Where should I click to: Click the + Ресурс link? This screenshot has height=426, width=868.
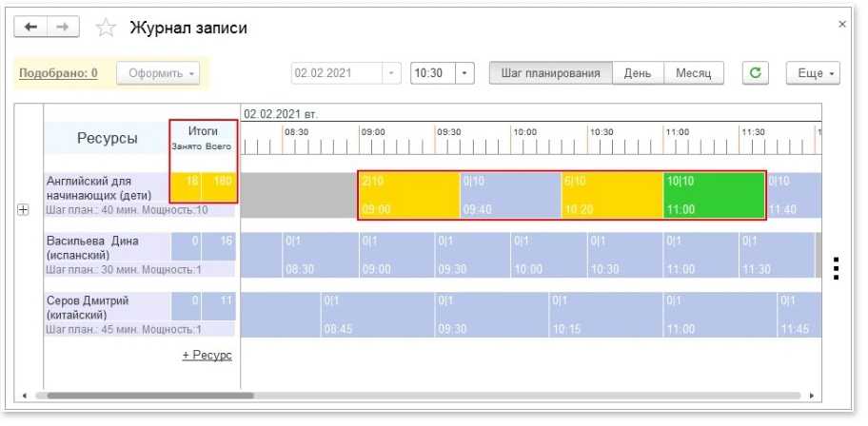pos(207,356)
